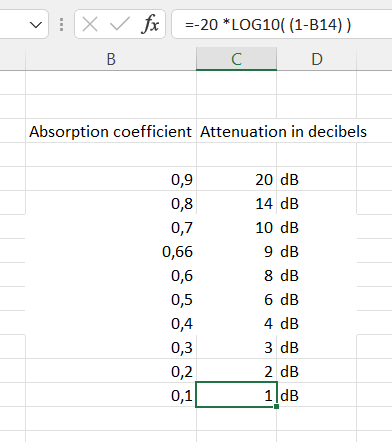Click the formula bar resize handle dots

coord(61,25)
